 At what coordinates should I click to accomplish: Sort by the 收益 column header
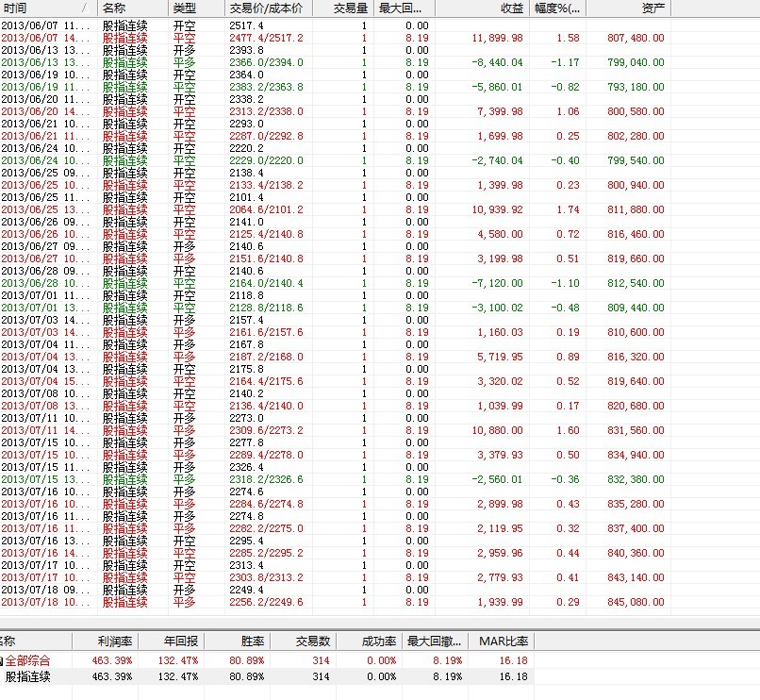[482, 8]
